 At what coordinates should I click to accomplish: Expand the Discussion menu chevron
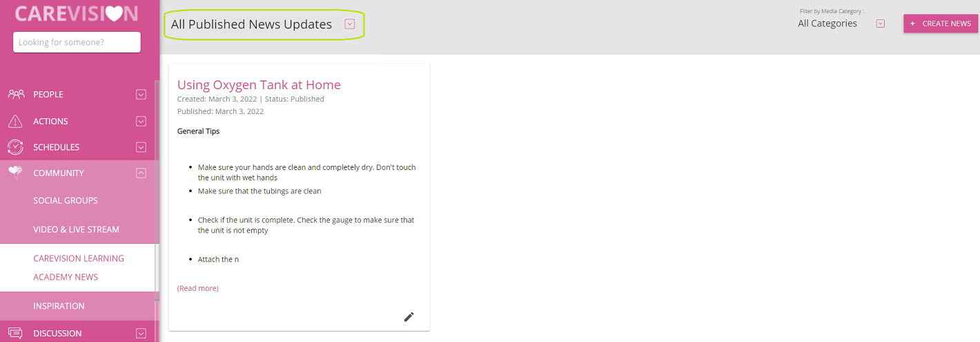(141, 334)
